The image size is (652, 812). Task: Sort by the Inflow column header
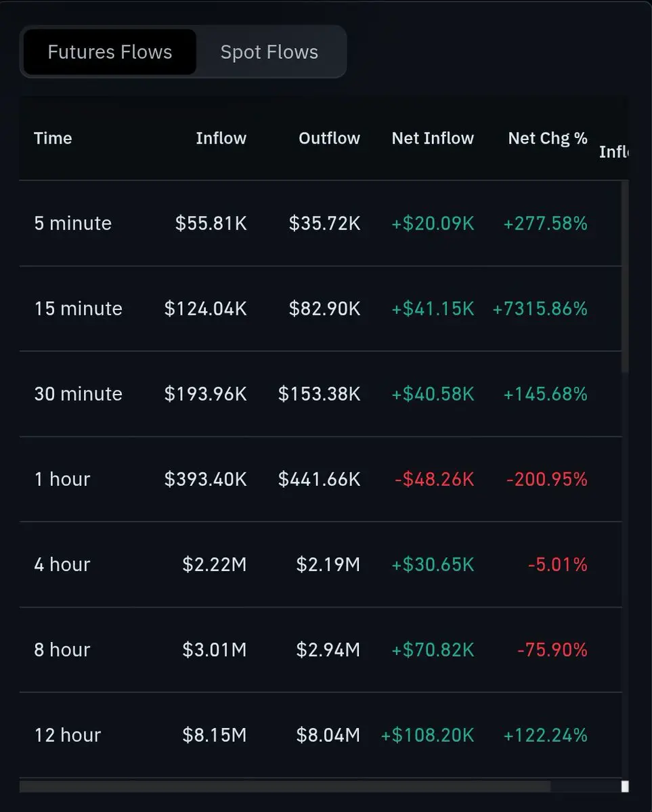tap(221, 138)
